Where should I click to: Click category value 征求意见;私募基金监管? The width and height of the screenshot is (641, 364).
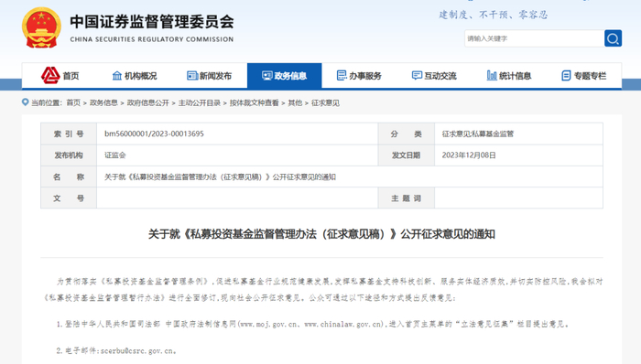coord(478,134)
